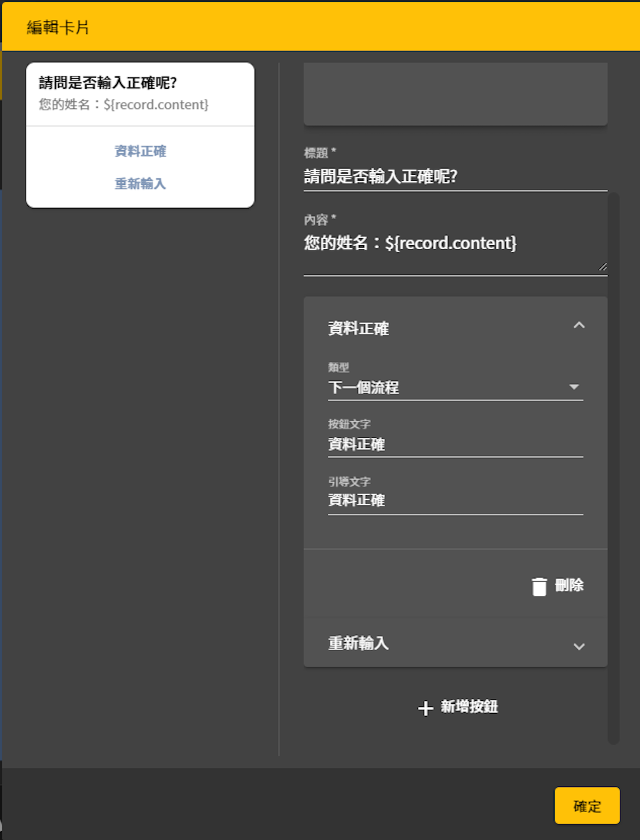Edit the 按鈕文字 button text field
The width and height of the screenshot is (640, 840).
(x=455, y=444)
